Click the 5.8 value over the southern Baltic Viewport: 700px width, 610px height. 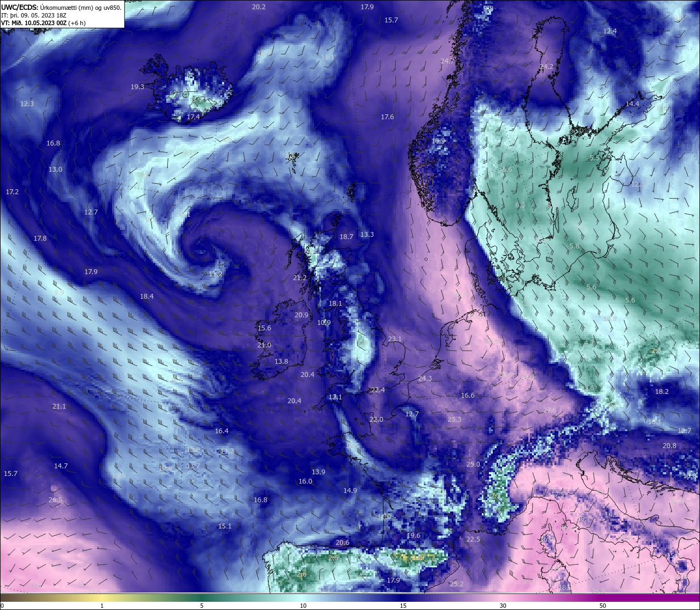click(574, 246)
